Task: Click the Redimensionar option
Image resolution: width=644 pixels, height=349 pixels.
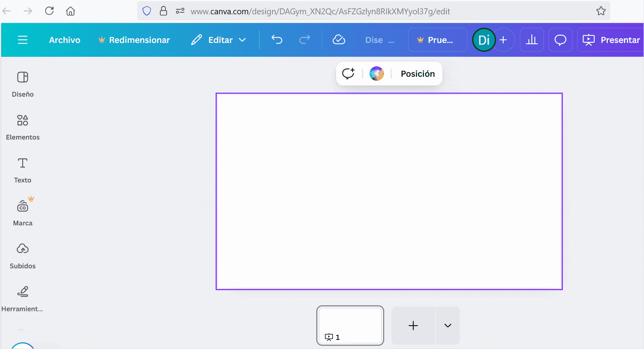Action: click(x=134, y=40)
